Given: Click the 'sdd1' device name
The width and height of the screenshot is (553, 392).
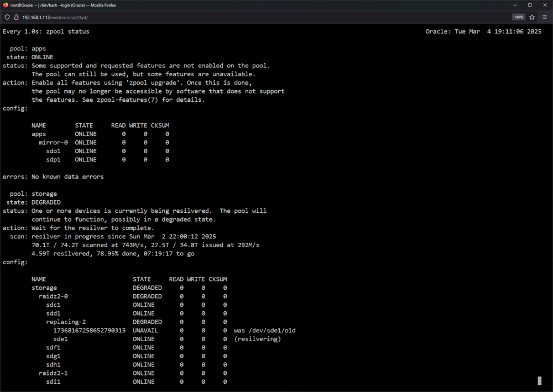Looking at the screenshot, I should click(53, 313).
